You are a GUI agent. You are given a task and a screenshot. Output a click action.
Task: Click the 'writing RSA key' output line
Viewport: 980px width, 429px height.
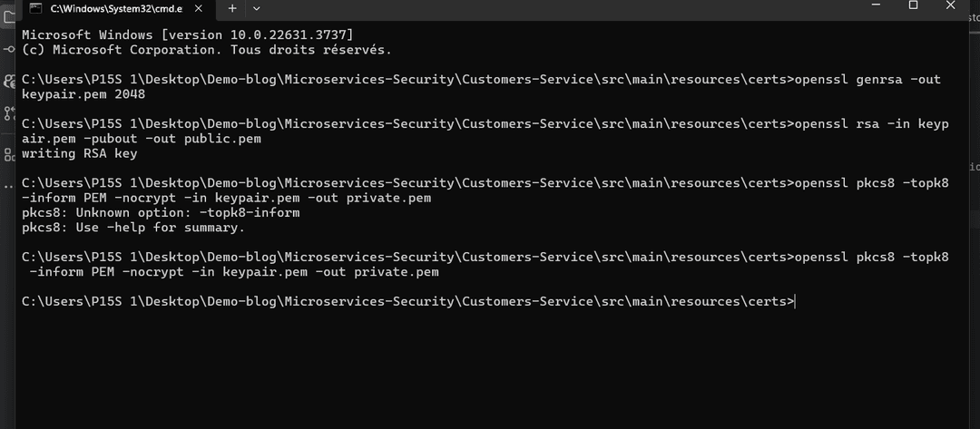pos(79,153)
